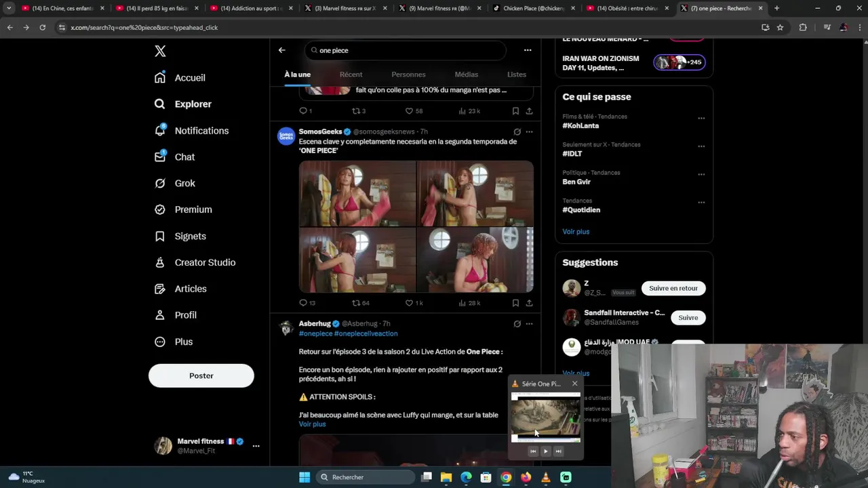Image resolution: width=868 pixels, height=488 pixels.
Task: Bookmark the top post with 23 k views
Action: click(515, 111)
